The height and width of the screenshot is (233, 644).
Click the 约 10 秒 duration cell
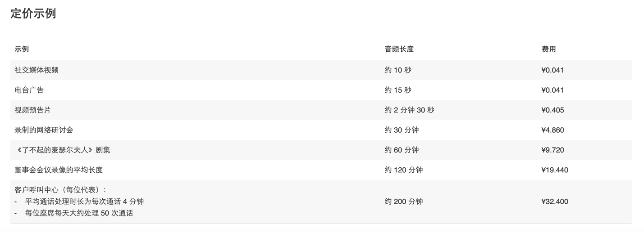[398, 70]
